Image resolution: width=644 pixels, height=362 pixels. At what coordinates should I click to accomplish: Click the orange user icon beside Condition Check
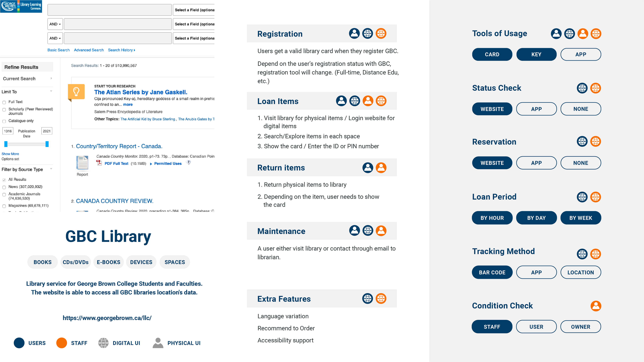click(596, 306)
